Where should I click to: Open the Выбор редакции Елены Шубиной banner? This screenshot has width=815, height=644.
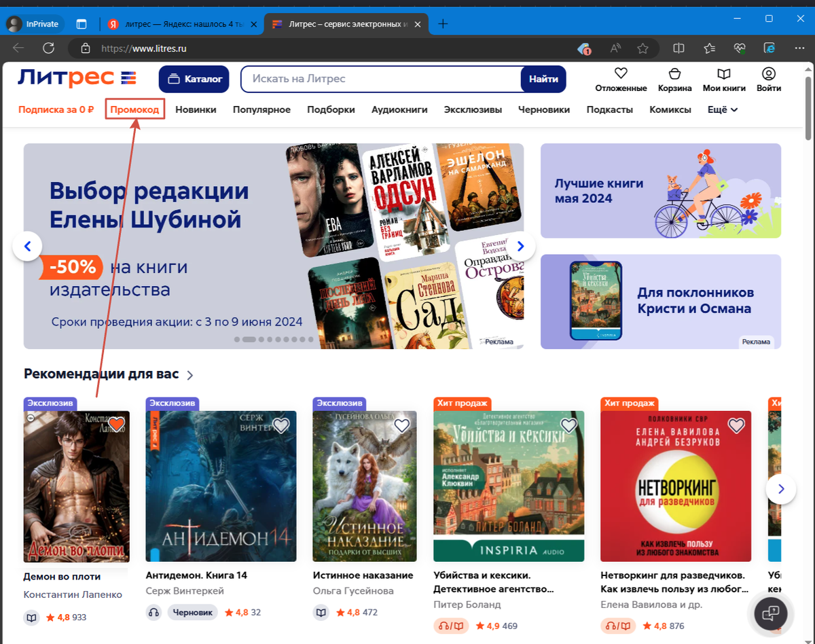[274, 246]
